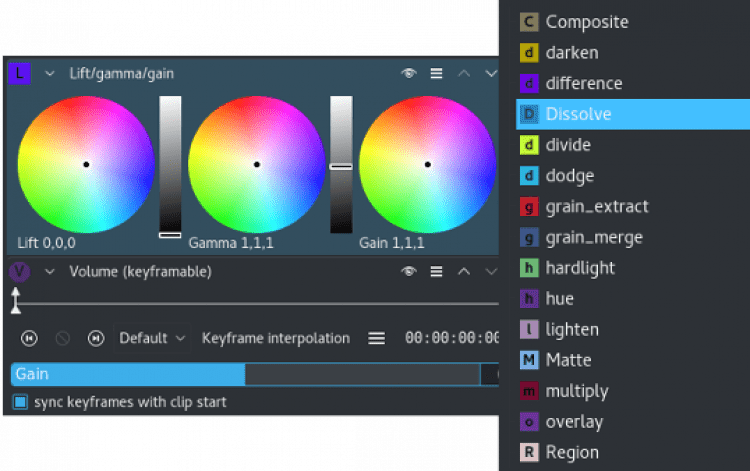Click the purple V Volume effect icon
The image size is (750, 471).
tap(18, 271)
